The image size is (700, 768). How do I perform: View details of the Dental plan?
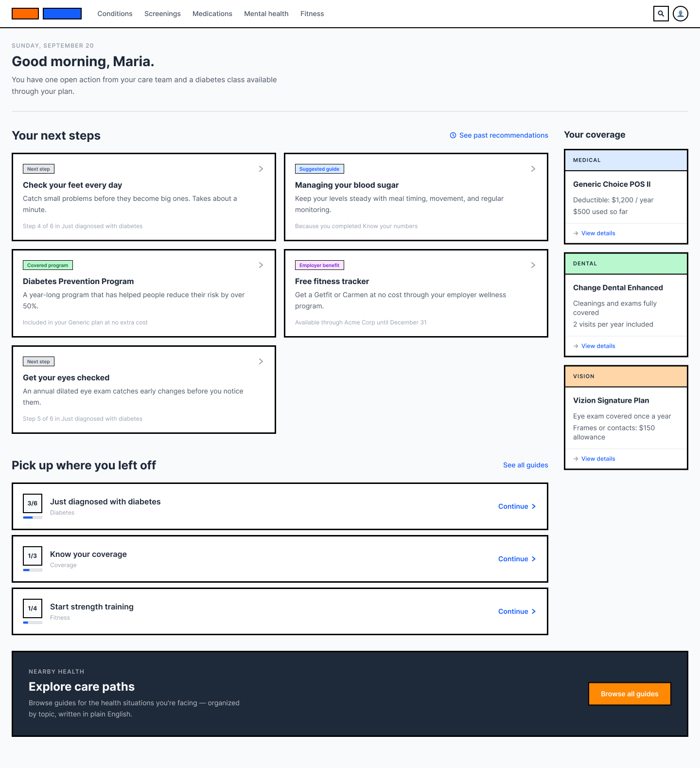coord(598,346)
